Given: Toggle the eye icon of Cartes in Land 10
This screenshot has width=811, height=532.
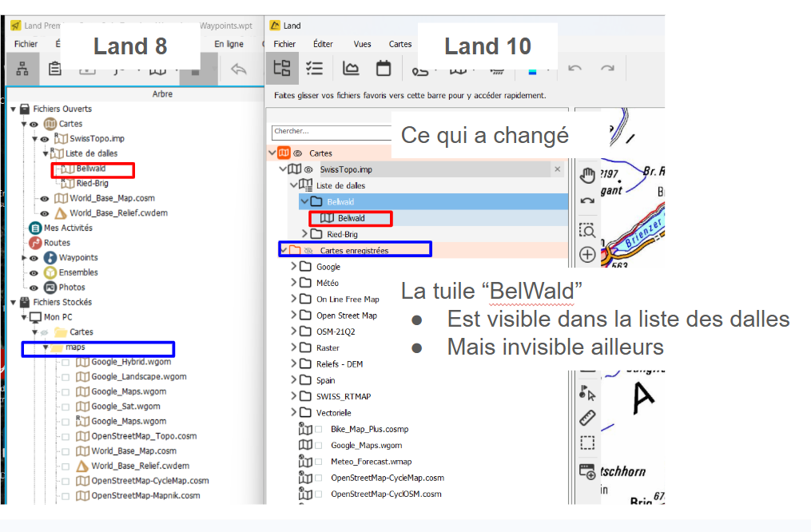Looking at the screenshot, I should click(298, 153).
